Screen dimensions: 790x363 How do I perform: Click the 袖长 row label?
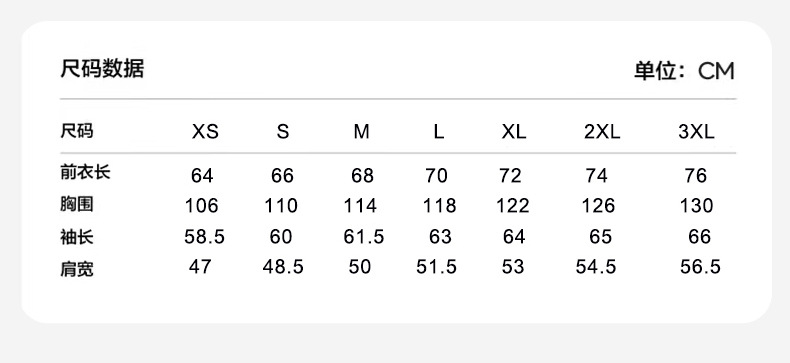click(x=77, y=236)
